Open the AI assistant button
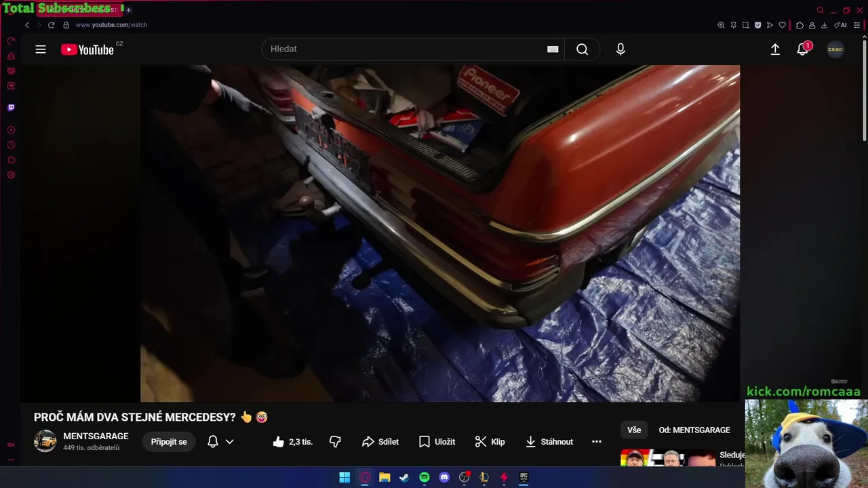Screen dimensions: 868x488 840,25
